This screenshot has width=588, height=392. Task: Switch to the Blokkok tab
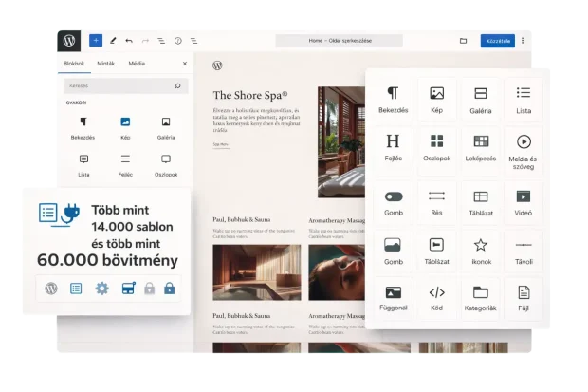pos(75,64)
